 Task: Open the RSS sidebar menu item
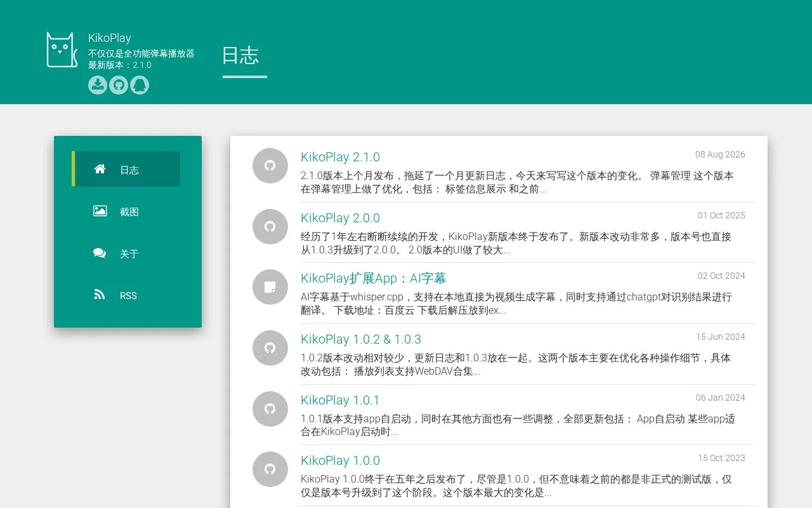[x=126, y=295]
